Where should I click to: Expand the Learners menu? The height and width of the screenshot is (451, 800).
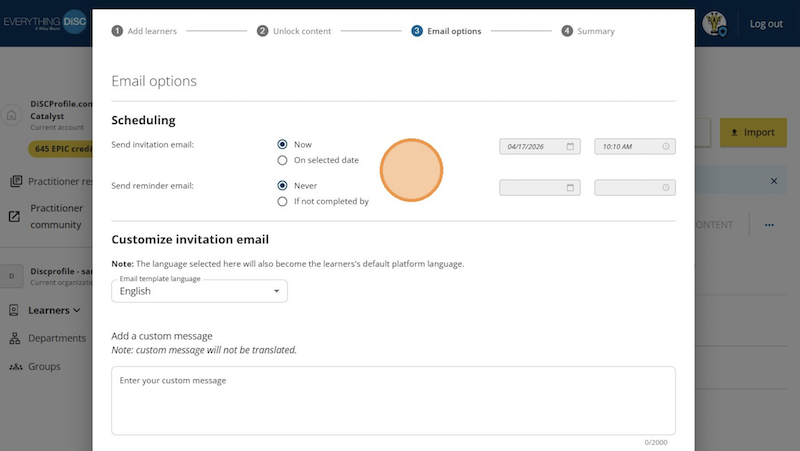click(54, 310)
